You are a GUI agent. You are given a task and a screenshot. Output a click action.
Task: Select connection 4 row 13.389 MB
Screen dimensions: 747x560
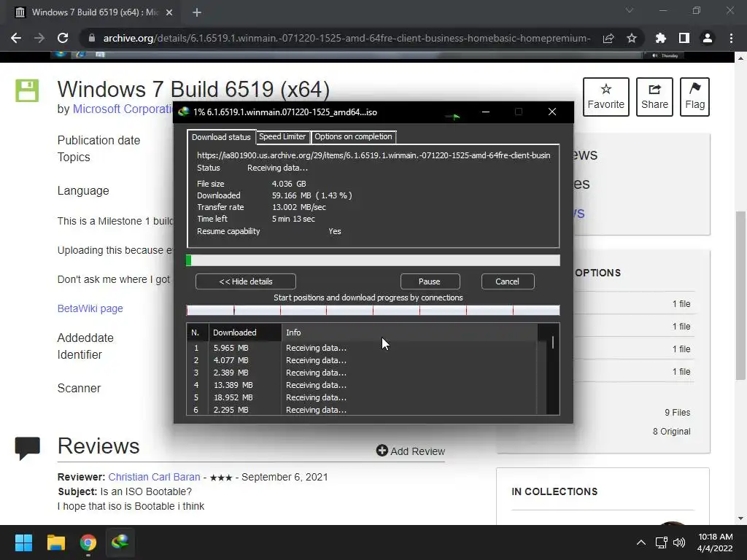pyautogui.click(x=362, y=385)
